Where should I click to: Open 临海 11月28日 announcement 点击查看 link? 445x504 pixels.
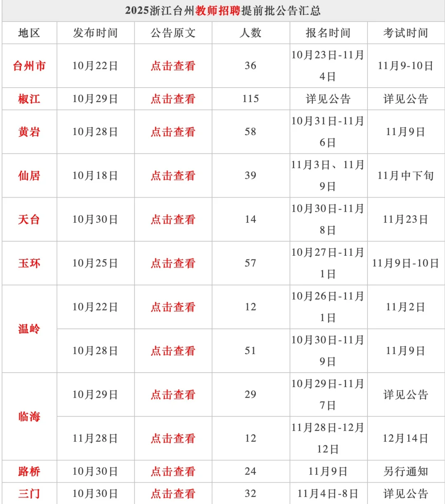coord(173,439)
